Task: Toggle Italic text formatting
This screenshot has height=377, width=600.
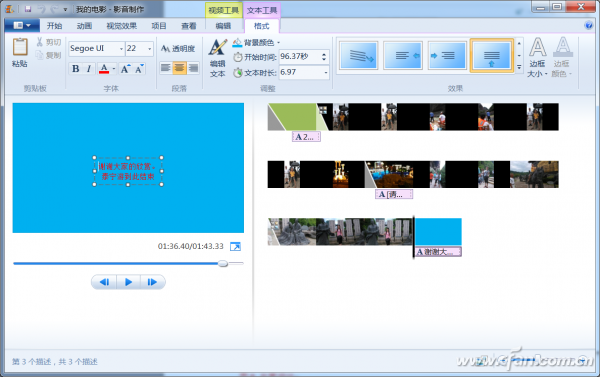Action: [x=89, y=69]
